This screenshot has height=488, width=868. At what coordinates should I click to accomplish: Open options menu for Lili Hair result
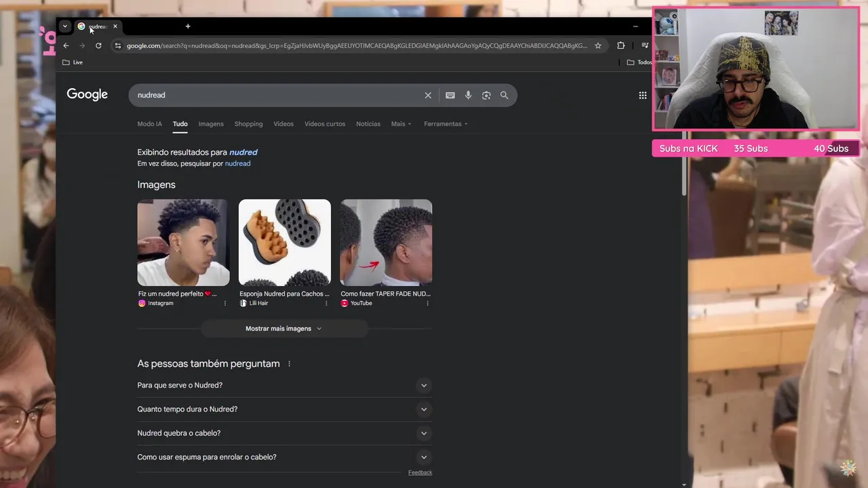click(326, 304)
